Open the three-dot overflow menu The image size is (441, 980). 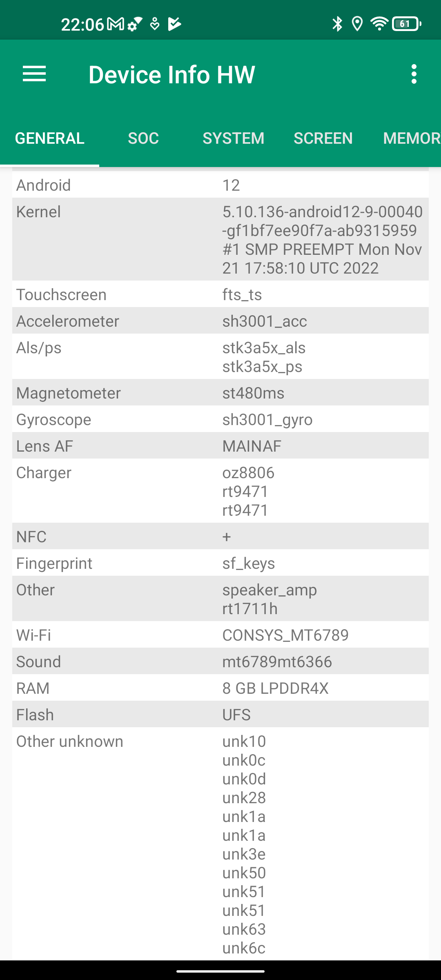pos(414,74)
